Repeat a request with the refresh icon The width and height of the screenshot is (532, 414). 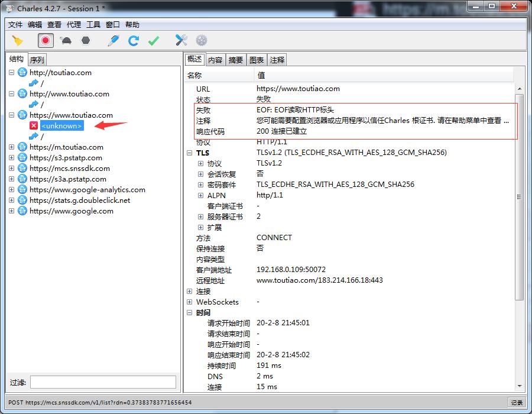[133, 40]
